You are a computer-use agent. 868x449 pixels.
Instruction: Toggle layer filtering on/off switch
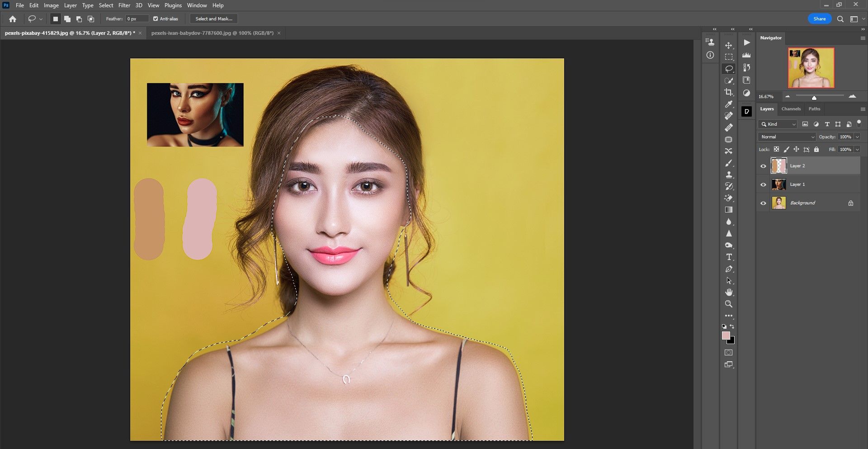click(x=859, y=123)
